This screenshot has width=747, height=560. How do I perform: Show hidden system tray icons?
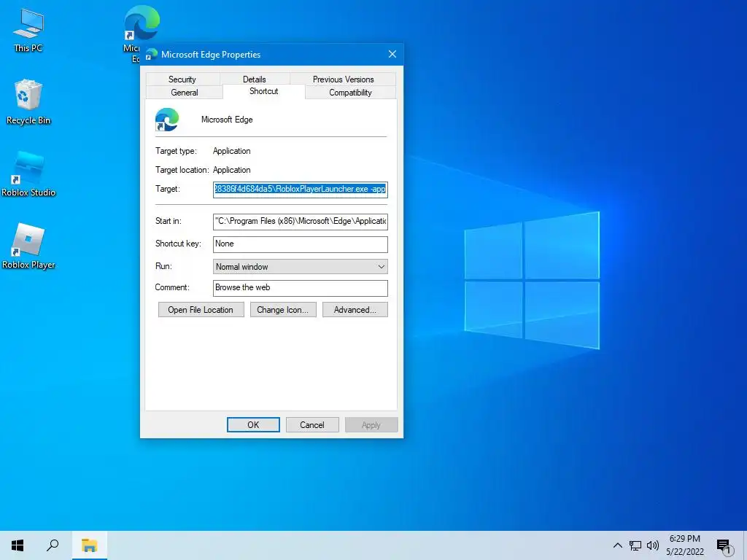point(617,545)
